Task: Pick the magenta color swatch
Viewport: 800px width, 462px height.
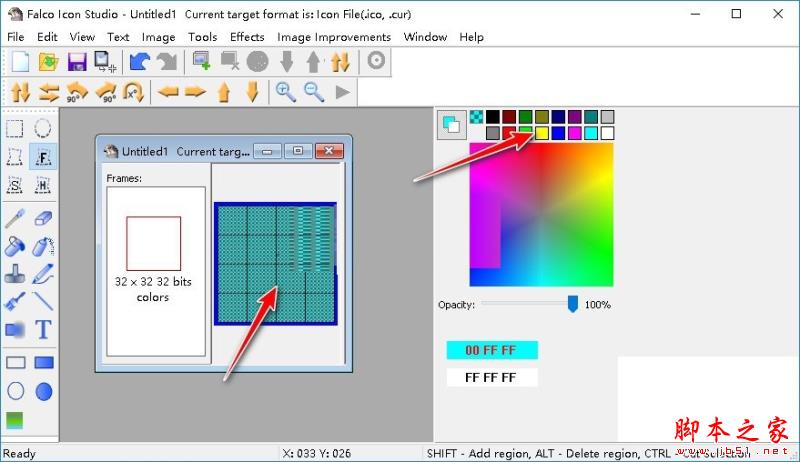Action: pyautogui.click(x=574, y=133)
